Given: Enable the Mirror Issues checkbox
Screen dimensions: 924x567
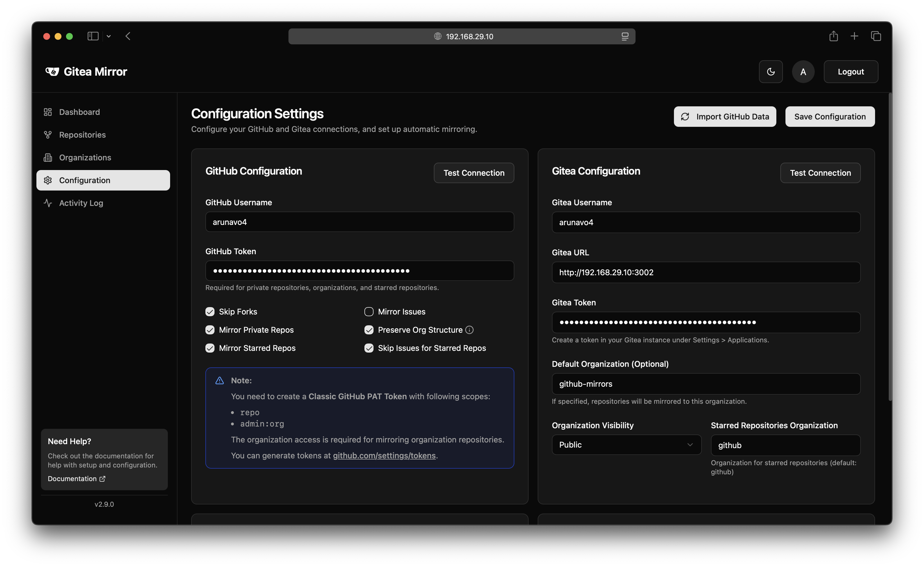Looking at the screenshot, I should [x=369, y=312].
